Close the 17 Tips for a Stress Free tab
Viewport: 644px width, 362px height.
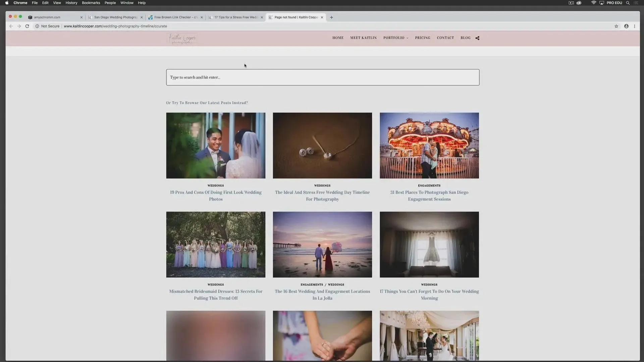(262, 17)
